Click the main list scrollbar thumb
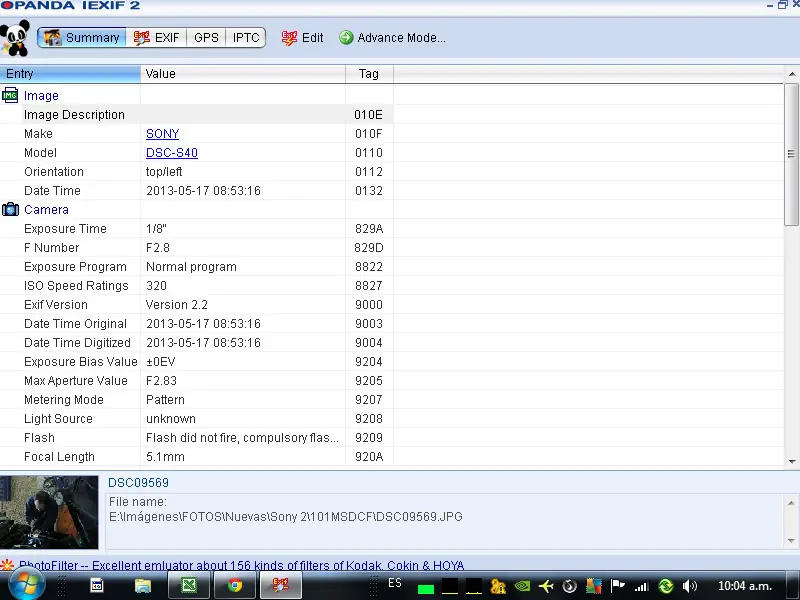800x600 pixels. coord(792,154)
